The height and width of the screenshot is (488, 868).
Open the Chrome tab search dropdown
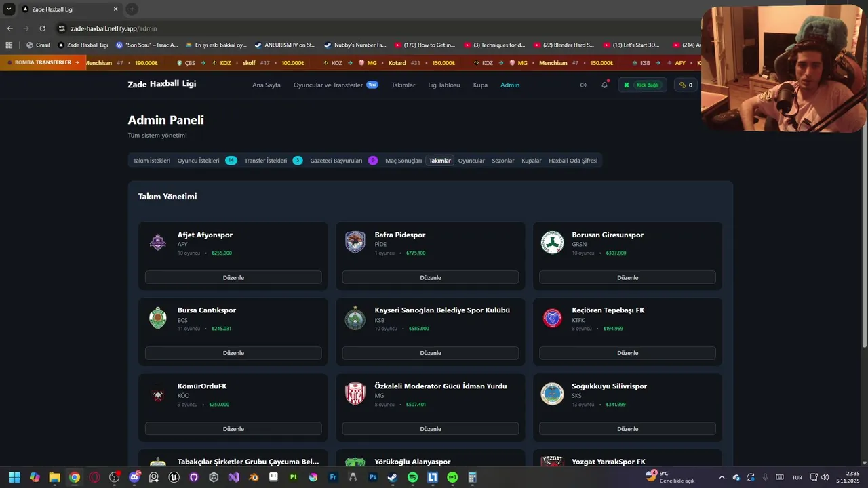coord(9,9)
